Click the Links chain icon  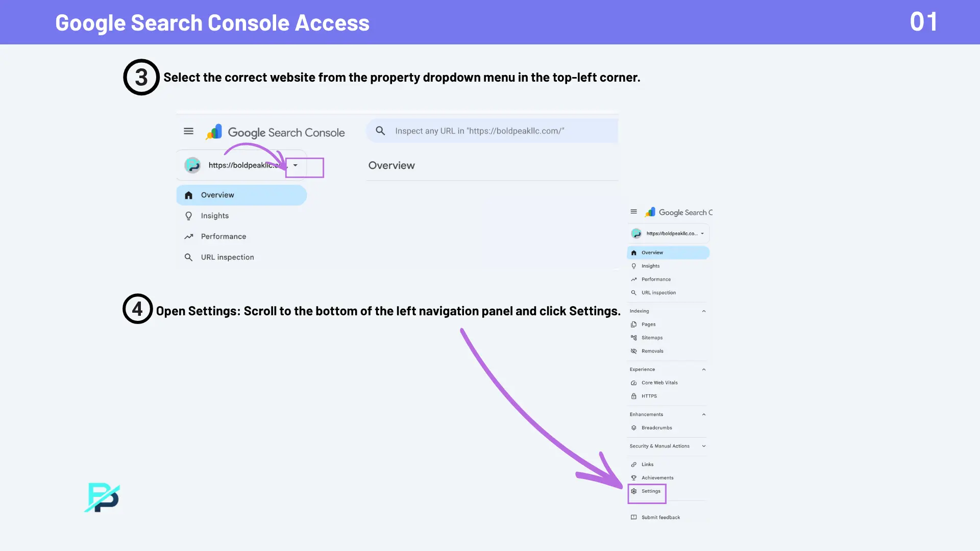[633, 465]
